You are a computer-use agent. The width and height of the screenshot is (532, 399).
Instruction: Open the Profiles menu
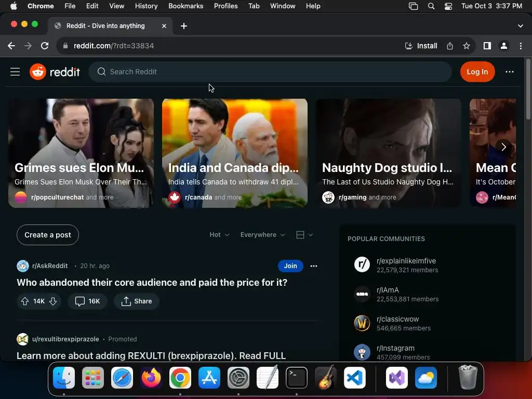coord(225,6)
